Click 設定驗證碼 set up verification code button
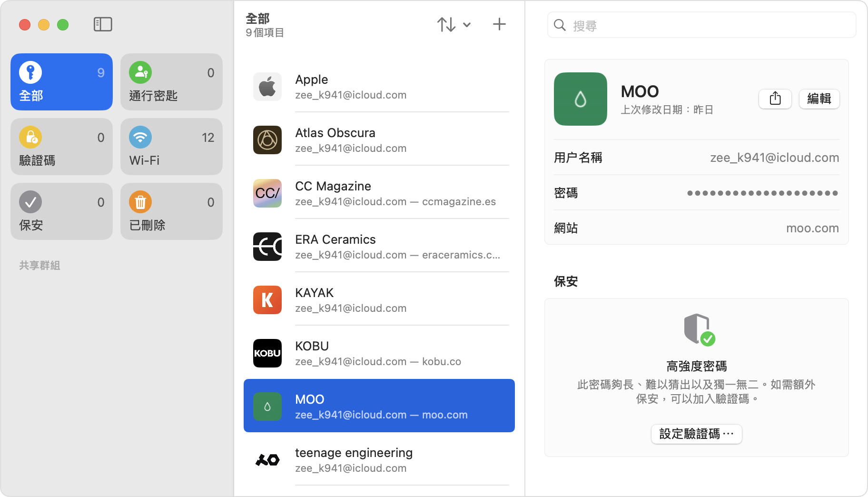The image size is (868, 497). (696, 434)
